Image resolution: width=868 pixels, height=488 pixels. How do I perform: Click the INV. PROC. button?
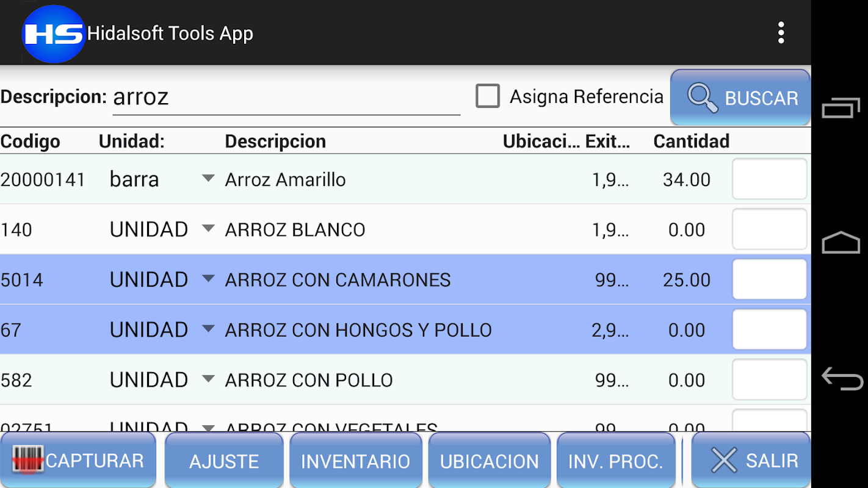615,461
